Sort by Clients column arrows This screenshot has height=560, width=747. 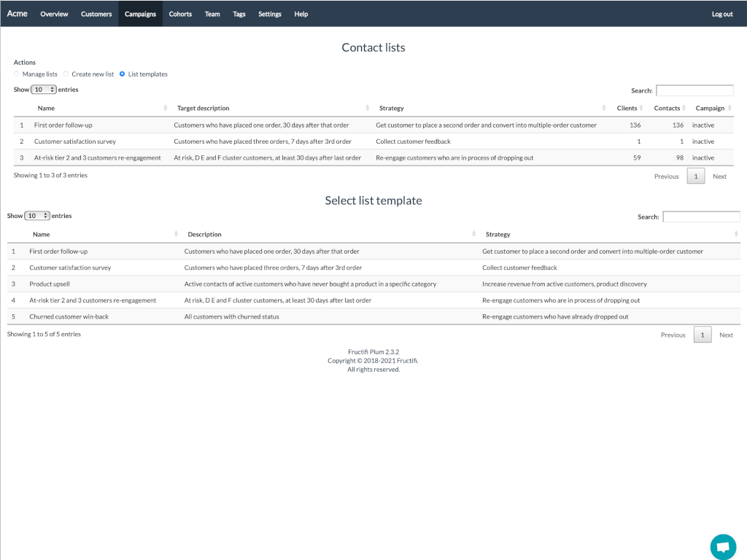click(643, 108)
